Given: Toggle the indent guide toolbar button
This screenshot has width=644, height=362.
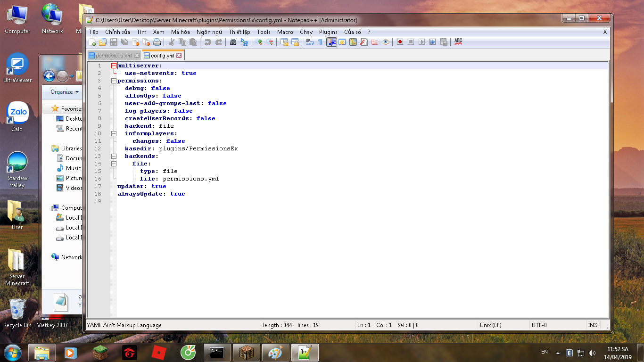Looking at the screenshot, I should 332,42.
